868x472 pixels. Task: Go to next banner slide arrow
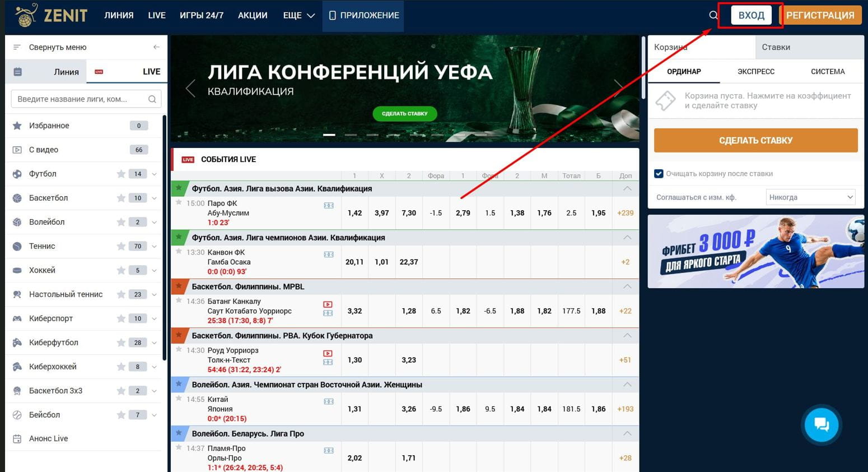click(619, 88)
